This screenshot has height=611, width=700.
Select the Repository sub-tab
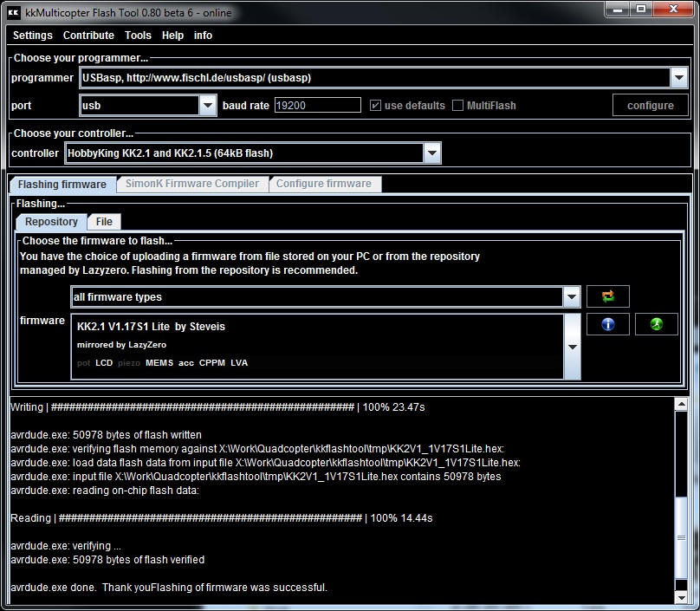tap(51, 222)
